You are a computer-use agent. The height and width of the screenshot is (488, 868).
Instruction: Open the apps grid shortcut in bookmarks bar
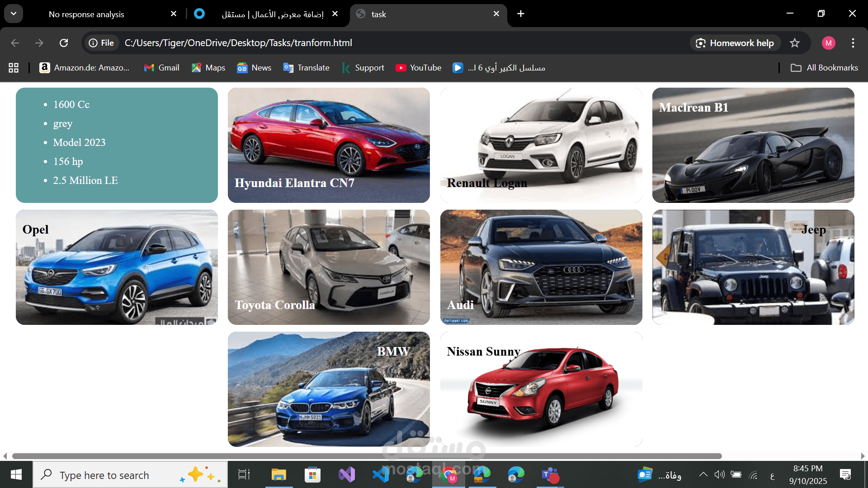[x=14, y=68]
